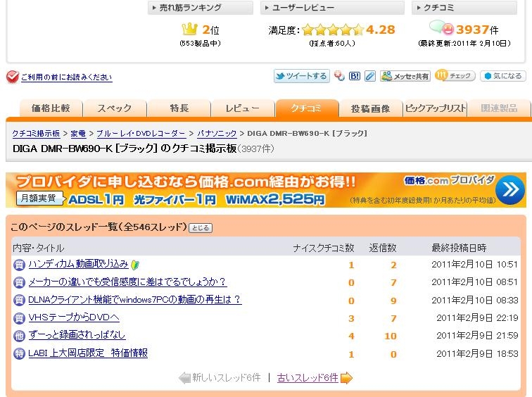Image resolution: width=532 pixels, height=397 pixels.
Task: Open the 価格比較 tab
Action: [x=51, y=108]
